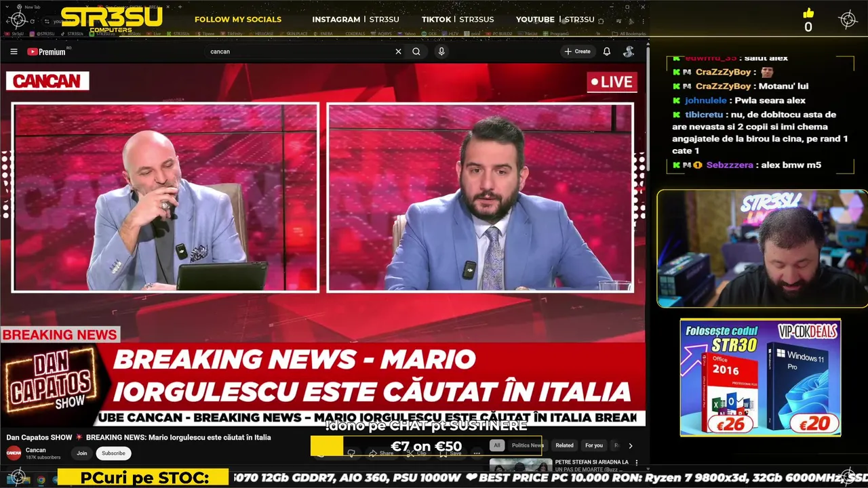Open a new browser tab with plus
868x488 pixels.
click(179, 7)
